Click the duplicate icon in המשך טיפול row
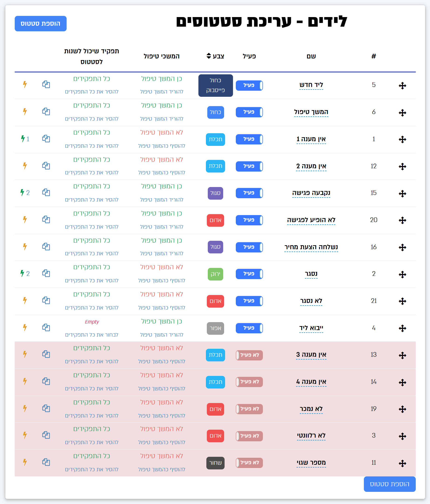 (46, 112)
